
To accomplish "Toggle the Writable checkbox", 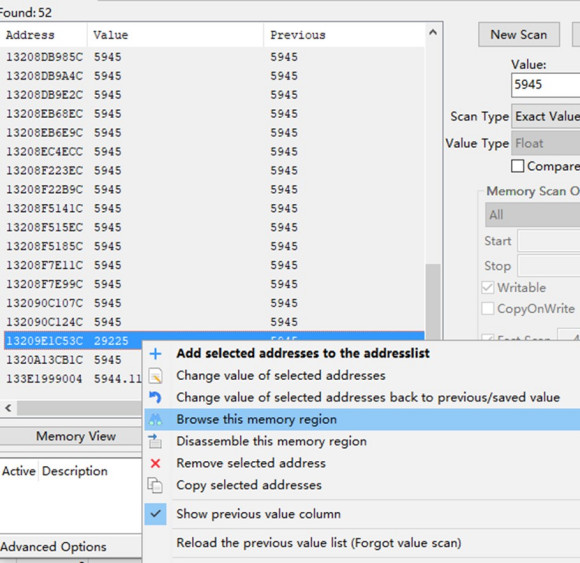I will [488, 287].
